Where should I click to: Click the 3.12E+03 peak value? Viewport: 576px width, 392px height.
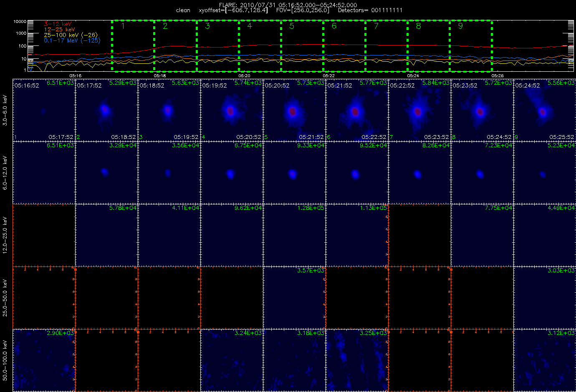pyautogui.click(x=561, y=333)
